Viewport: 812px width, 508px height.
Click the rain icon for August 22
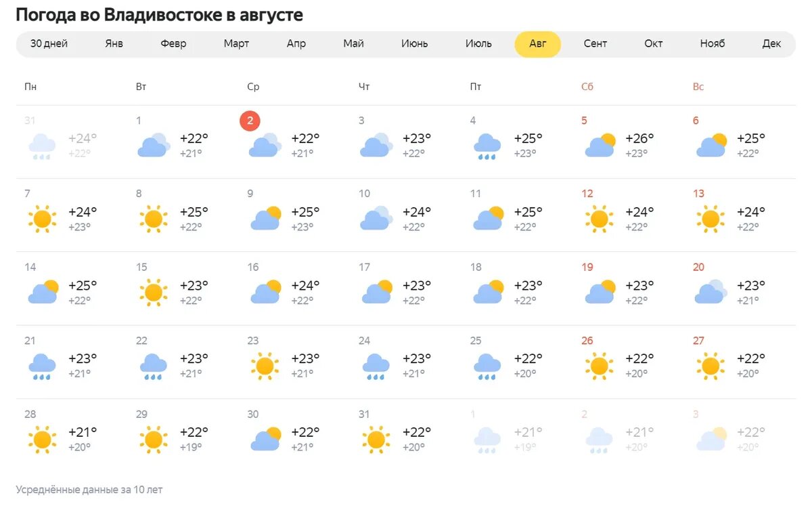[154, 366]
